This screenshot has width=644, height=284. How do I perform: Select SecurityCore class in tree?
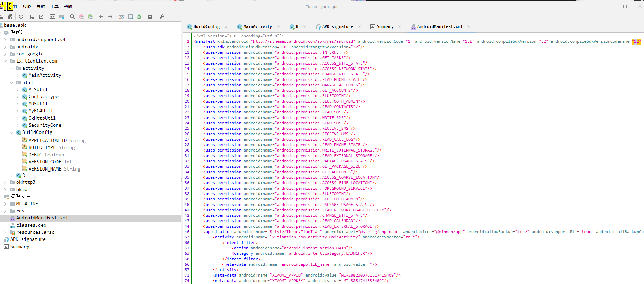tap(45, 125)
